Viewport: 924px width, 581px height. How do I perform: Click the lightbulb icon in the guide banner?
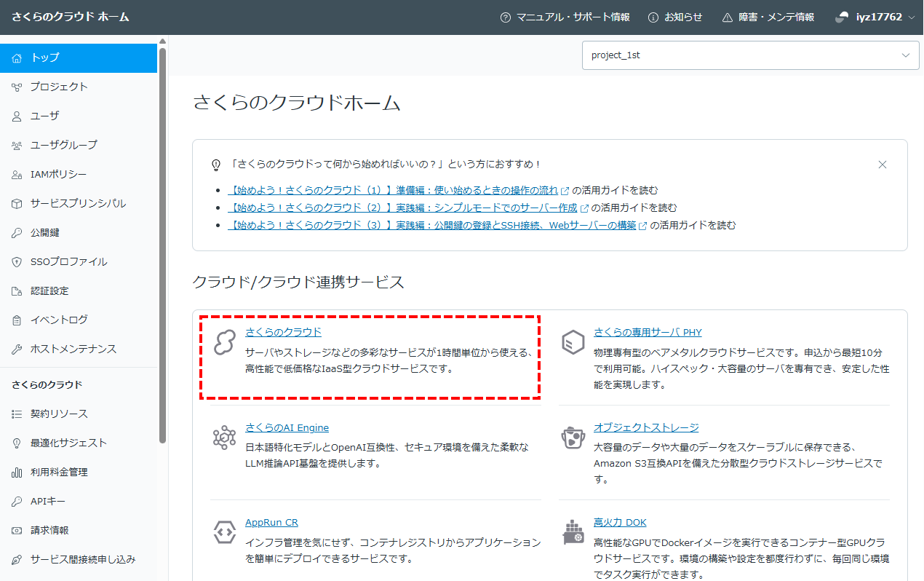click(215, 165)
